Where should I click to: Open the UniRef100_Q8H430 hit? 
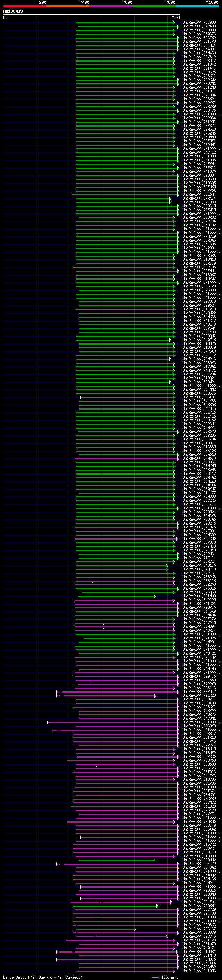[x=199, y=53]
